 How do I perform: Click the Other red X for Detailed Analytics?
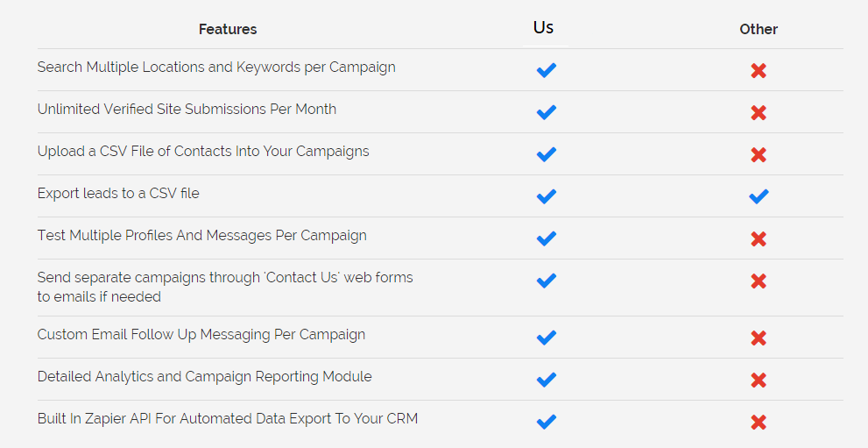(x=759, y=380)
